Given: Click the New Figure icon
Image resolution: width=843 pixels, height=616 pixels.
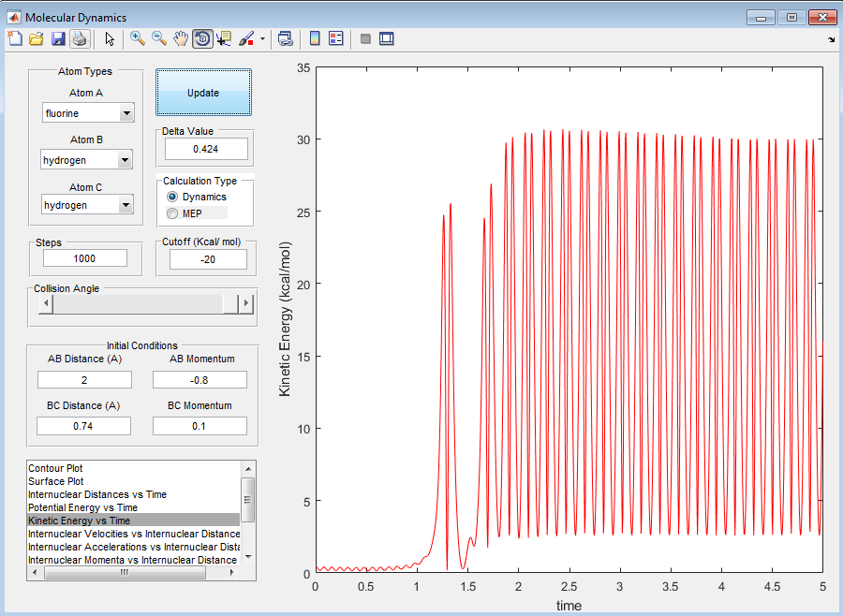Looking at the screenshot, I should click(x=14, y=38).
